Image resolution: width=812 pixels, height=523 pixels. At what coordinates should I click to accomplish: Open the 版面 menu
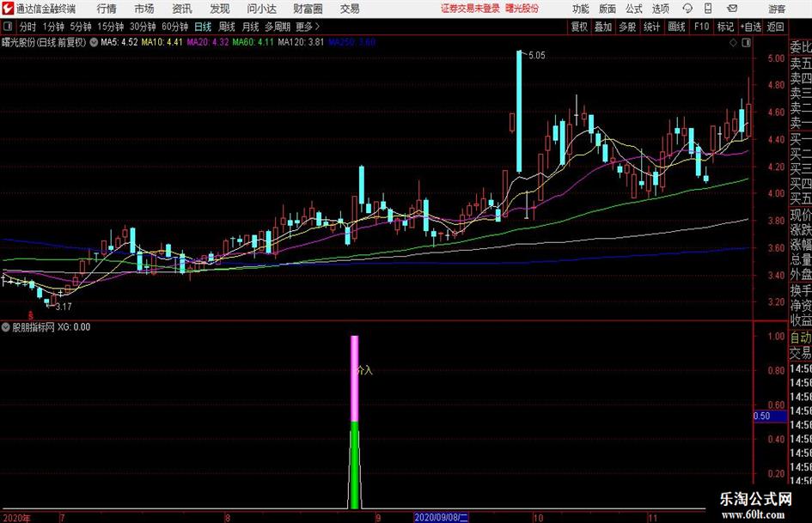607,9
